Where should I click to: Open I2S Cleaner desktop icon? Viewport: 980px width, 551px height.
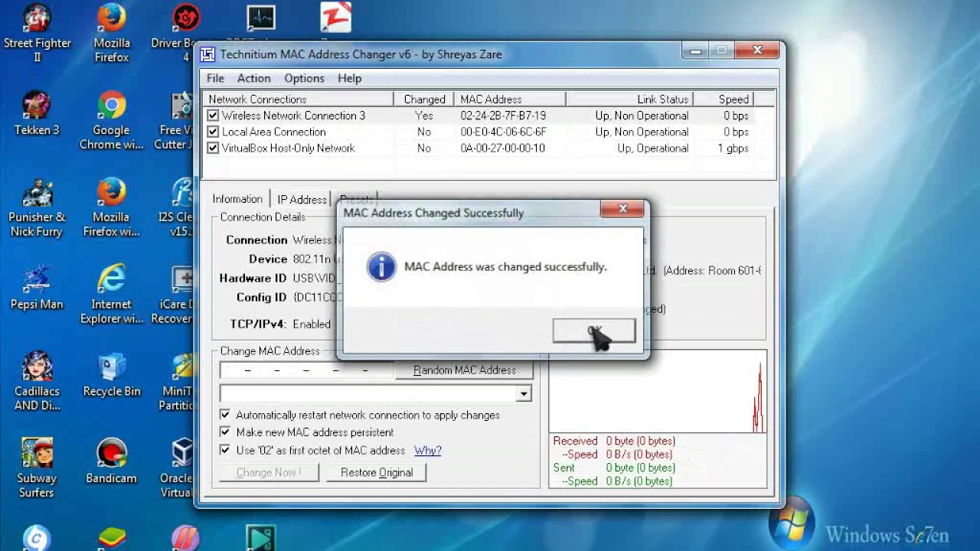tap(176, 207)
